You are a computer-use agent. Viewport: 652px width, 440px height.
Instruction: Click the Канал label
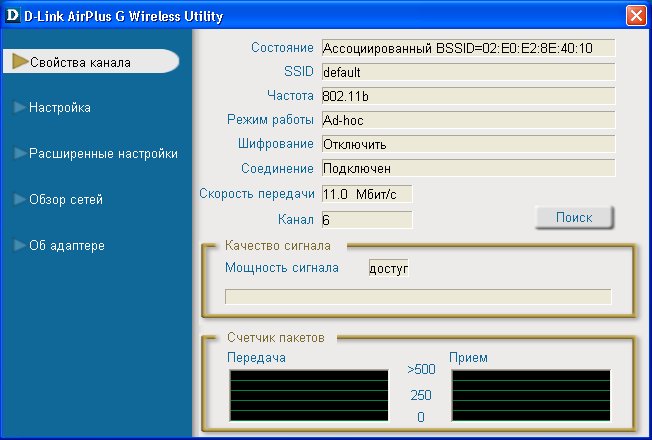[296, 219]
